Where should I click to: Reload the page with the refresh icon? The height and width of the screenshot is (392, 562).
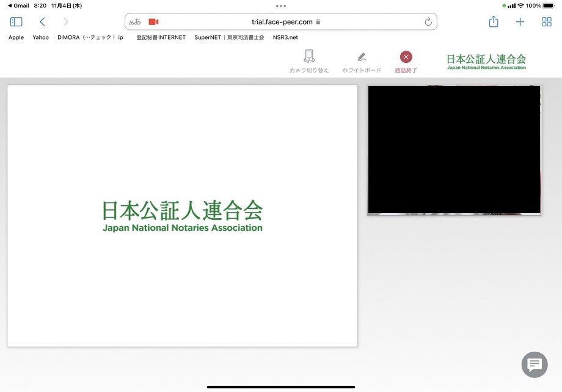pos(428,22)
